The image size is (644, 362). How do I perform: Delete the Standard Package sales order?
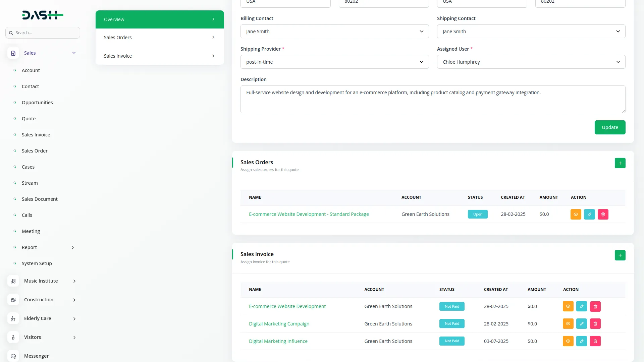[x=603, y=215]
